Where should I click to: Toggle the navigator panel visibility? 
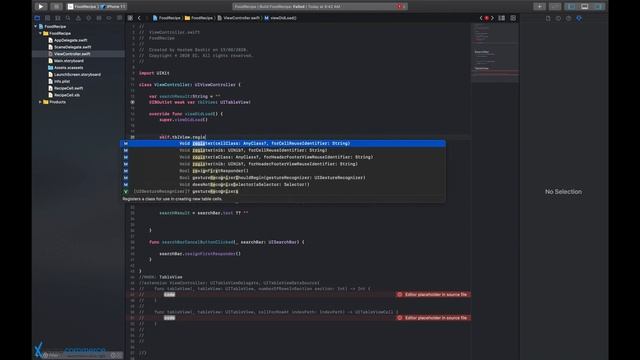tap(571, 7)
